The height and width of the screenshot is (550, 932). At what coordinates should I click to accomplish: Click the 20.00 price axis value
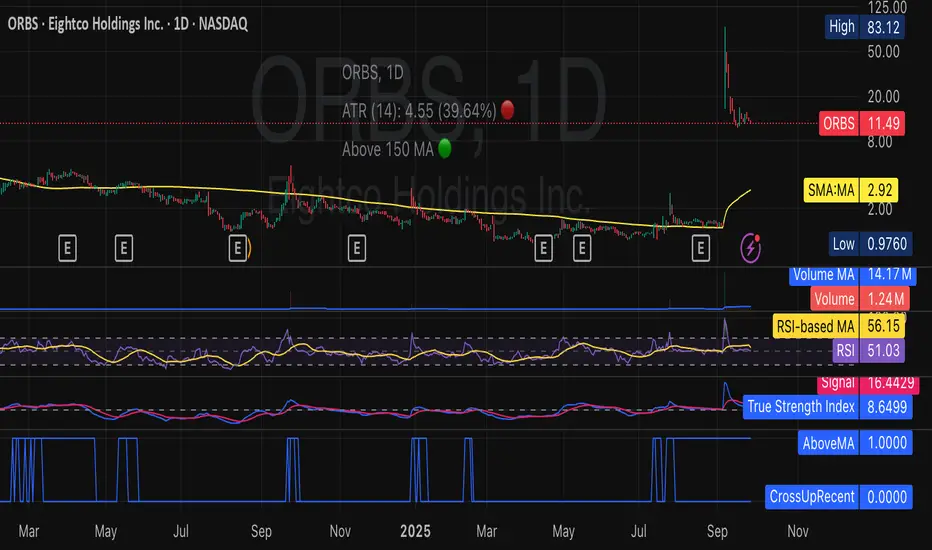[x=883, y=96]
